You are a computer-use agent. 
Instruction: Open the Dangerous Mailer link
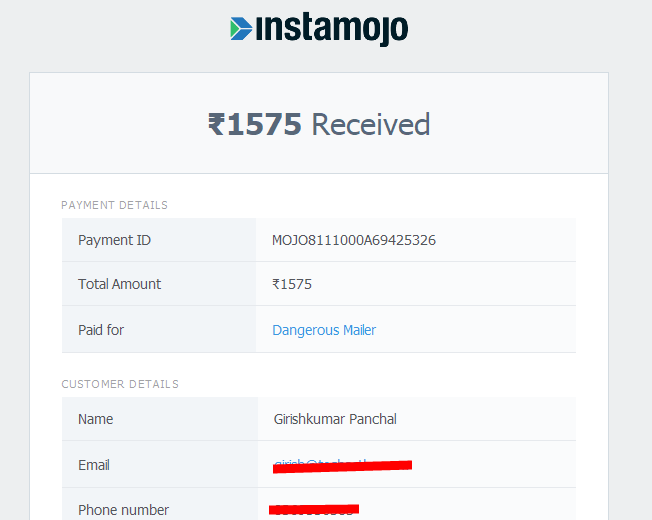[324, 330]
